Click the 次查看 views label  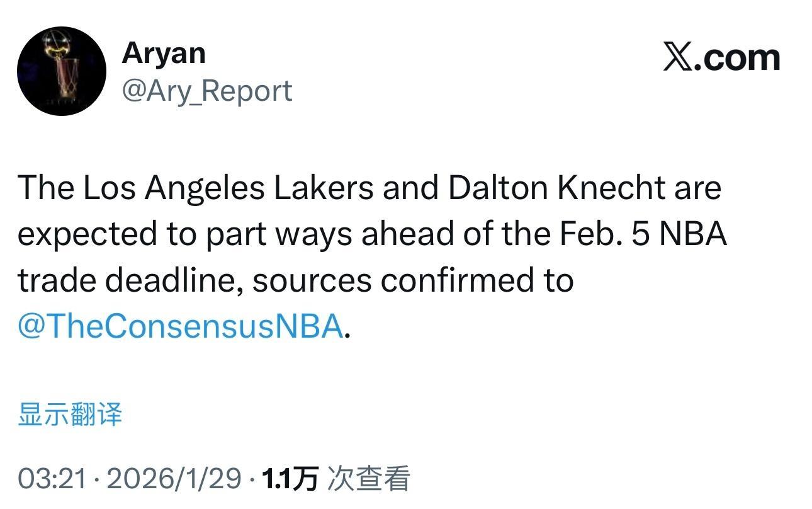pos(369,479)
